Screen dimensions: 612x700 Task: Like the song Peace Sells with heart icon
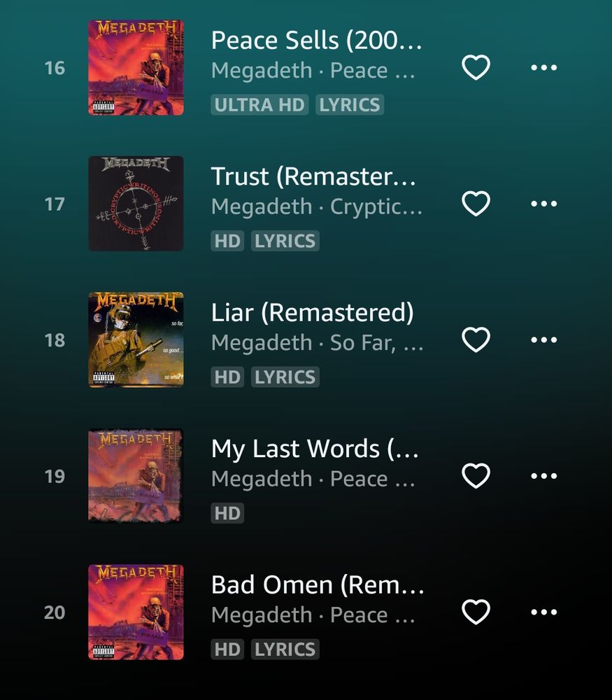click(476, 68)
